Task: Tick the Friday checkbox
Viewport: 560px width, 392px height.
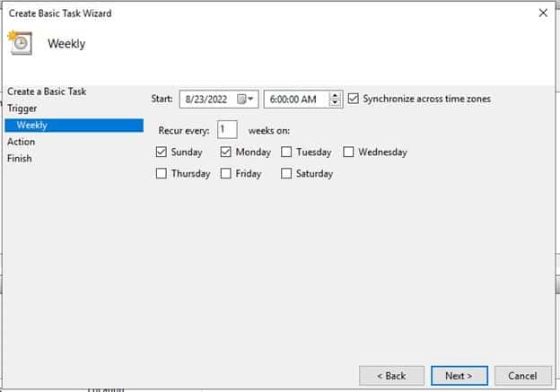Action: click(226, 174)
